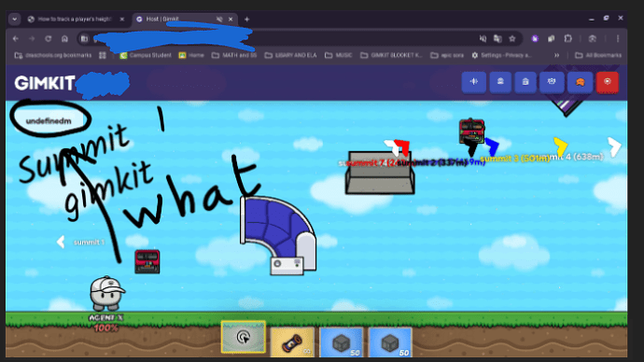The image size is (644, 362).
Task: Open a new tab with the plus button
Action: tap(246, 20)
